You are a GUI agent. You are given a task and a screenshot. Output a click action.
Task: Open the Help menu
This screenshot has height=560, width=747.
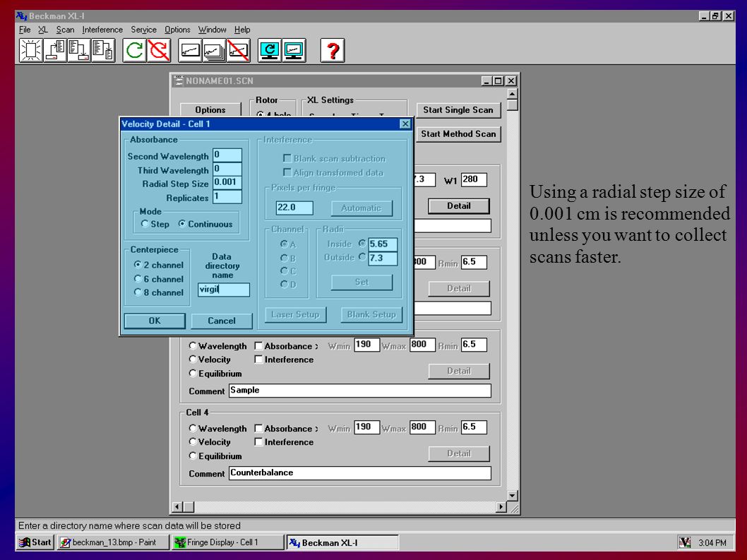[242, 30]
